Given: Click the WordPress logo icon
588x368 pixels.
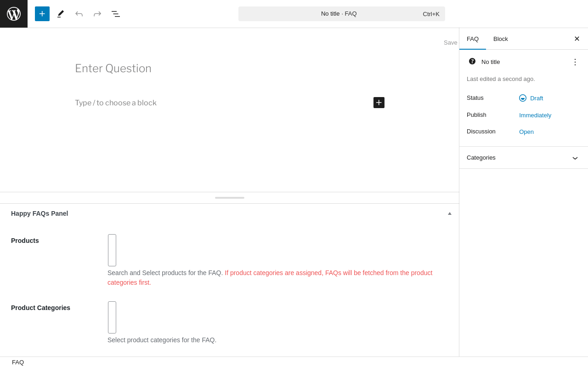Looking at the screenshot, I should pos(14,14).
